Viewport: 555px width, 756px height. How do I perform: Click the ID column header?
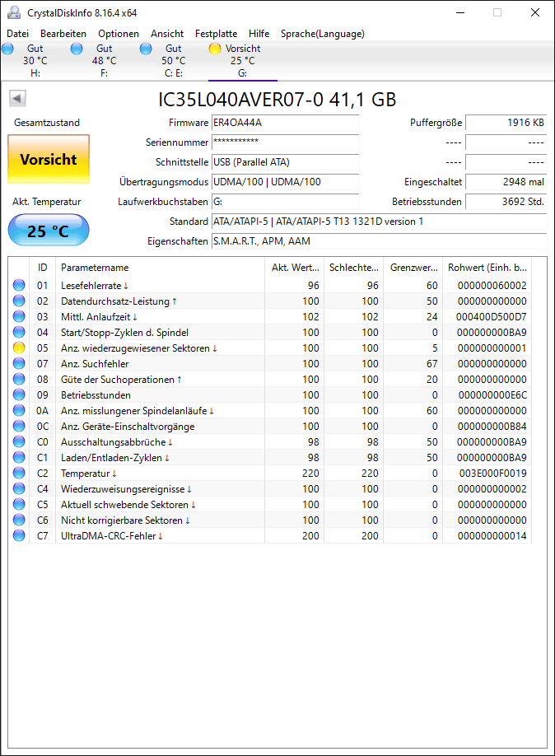[43, 267]
